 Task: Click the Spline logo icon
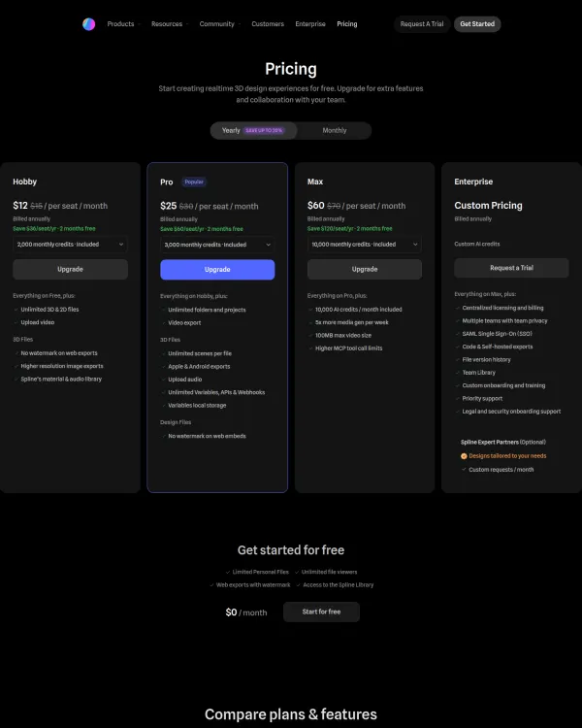(x=88, y=24)
